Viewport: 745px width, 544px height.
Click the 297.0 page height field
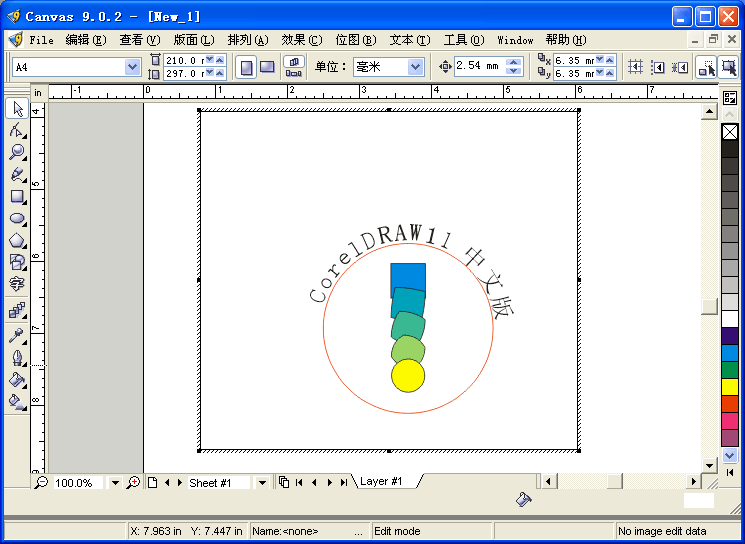pyautogui.click(x=184, y=74)
